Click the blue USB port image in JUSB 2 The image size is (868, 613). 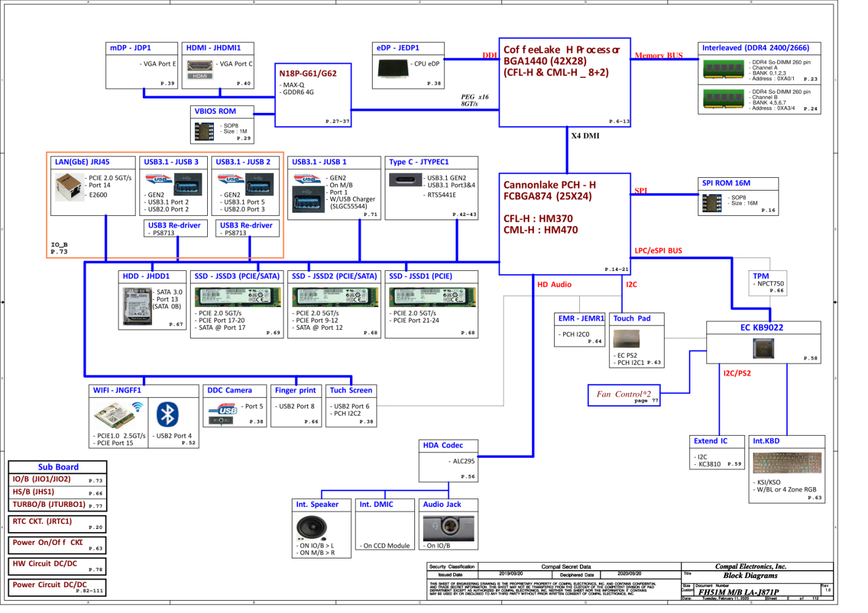[260, 184]
